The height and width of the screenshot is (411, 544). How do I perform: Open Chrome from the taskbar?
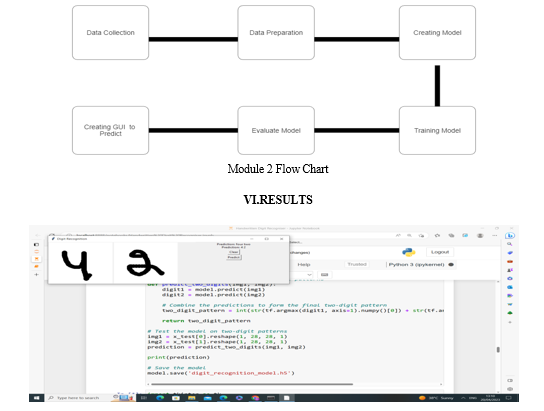[255, 398]
